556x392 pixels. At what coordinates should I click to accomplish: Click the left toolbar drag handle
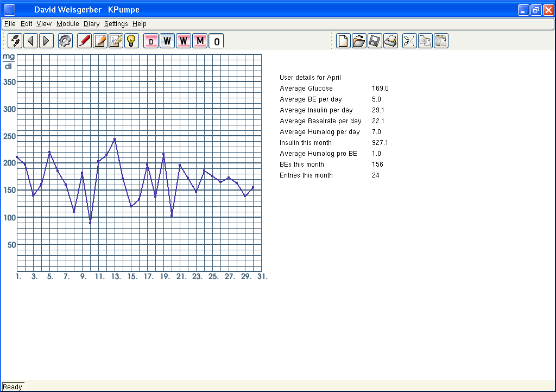(4, 41)
